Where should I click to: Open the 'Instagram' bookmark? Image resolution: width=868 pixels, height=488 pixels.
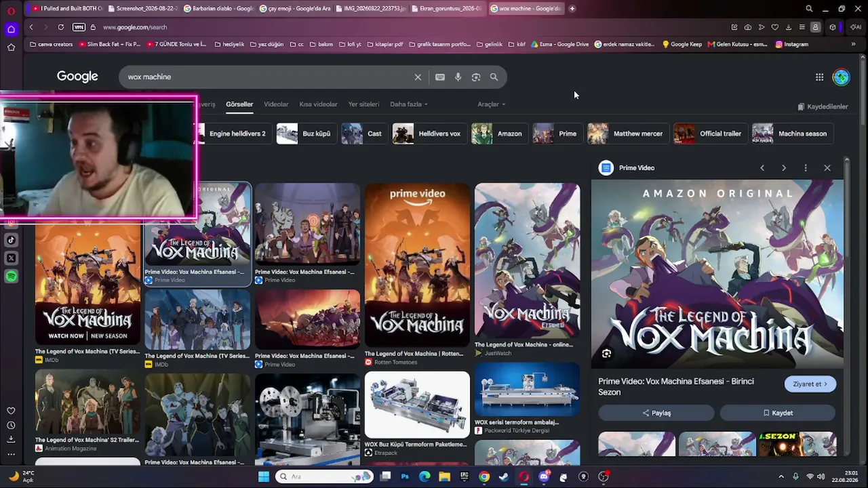(791, 44)
